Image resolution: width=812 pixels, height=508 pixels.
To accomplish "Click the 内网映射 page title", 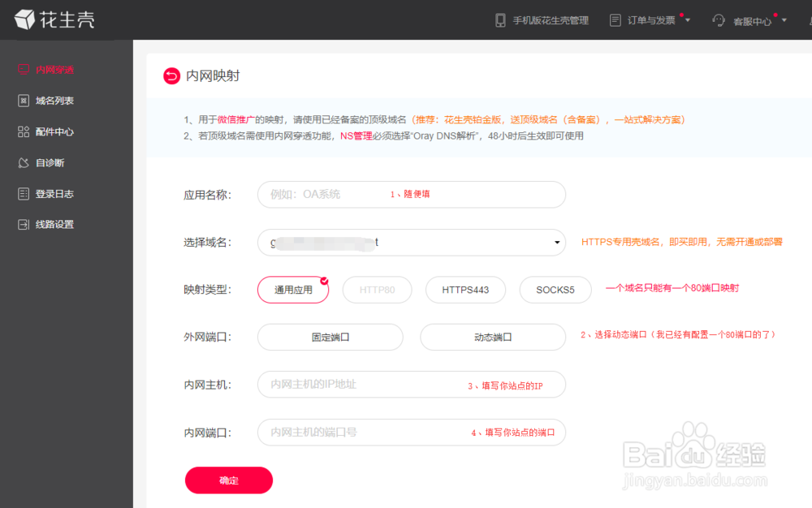I will coord(213,76).
